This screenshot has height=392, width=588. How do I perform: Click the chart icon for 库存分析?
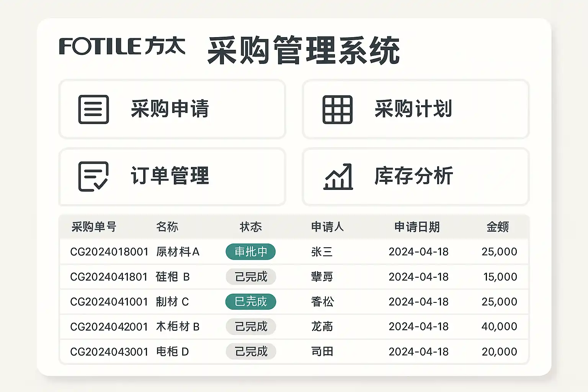tap(338, 176)
